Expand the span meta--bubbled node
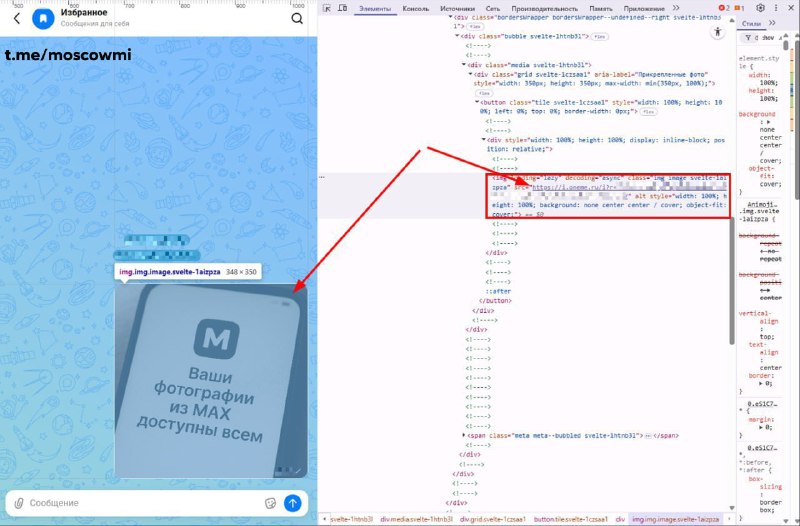 coord(463,436)
